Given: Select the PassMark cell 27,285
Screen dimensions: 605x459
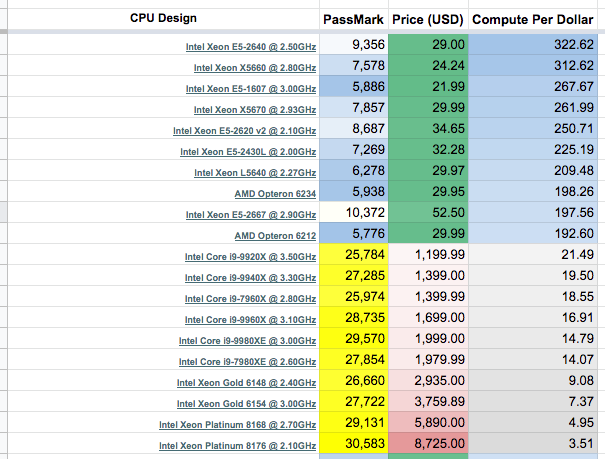Looking at the screenshot, I should click(354, 275).
